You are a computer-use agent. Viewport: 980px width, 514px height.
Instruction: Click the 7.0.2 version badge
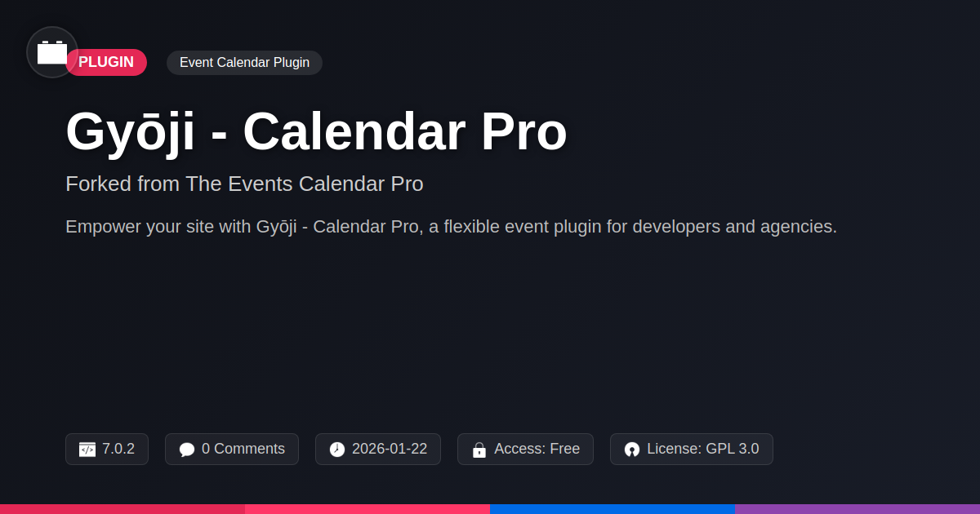(x=107, y=450)
